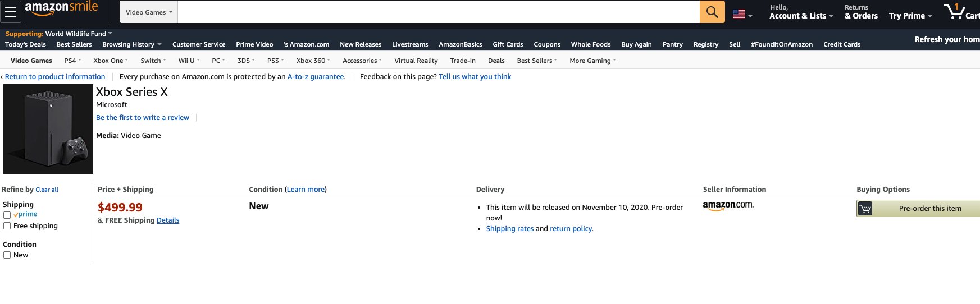Open New Releases
Image resolution: width=980 pixels, height=304 pixels.
coord(361,44)
